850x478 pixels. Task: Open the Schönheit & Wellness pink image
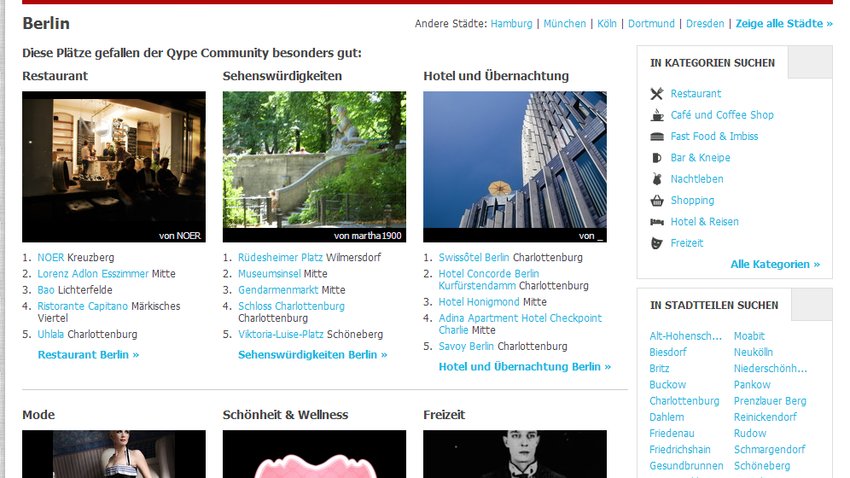point(314,454)
